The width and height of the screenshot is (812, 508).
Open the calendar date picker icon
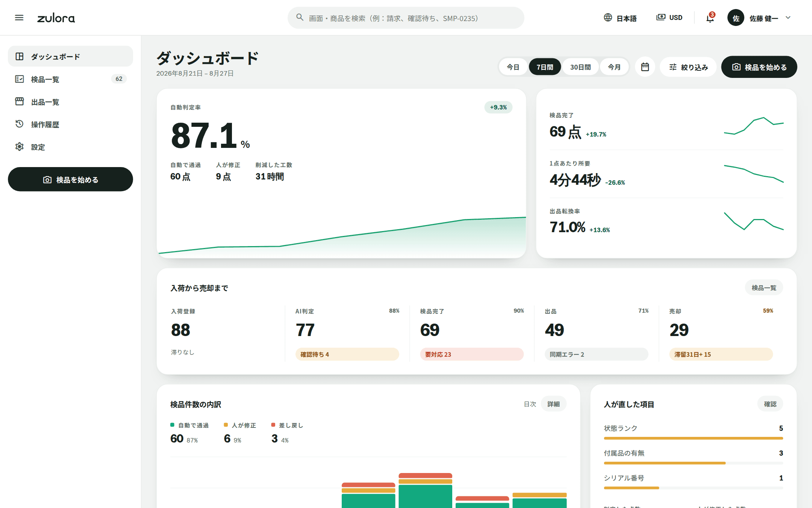click(x=645, y=67)
